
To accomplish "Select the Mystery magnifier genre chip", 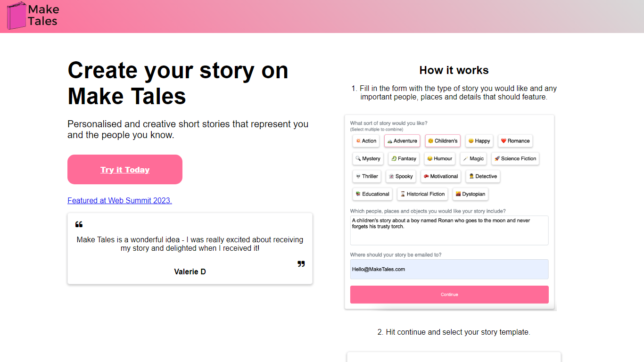I will (x=368, y=159).
